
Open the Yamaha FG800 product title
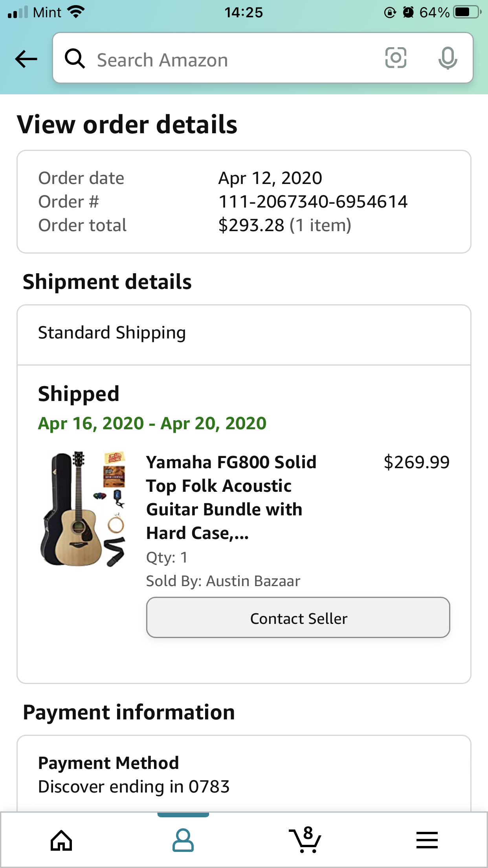(231, 497)
